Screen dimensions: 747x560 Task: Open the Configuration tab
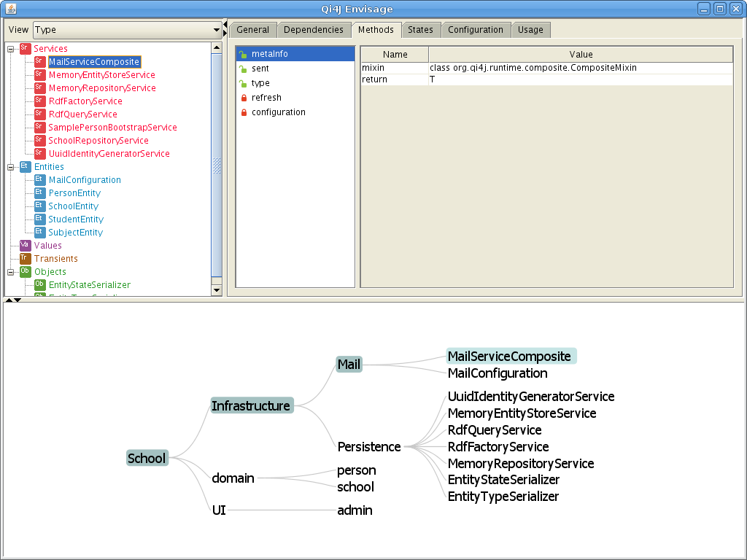tap(475, 30)
